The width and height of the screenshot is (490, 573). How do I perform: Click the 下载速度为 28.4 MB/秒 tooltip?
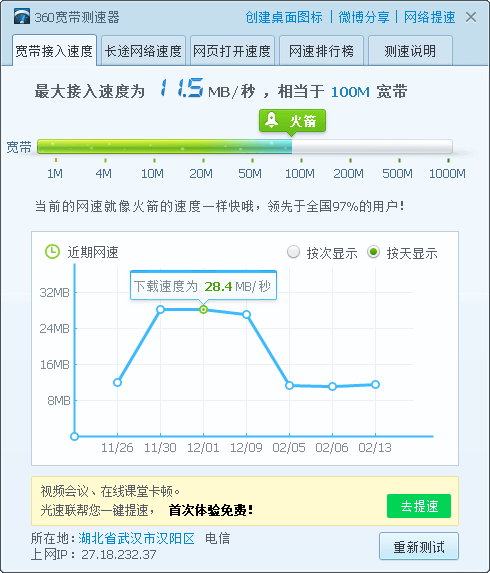(x=203, y=286)
